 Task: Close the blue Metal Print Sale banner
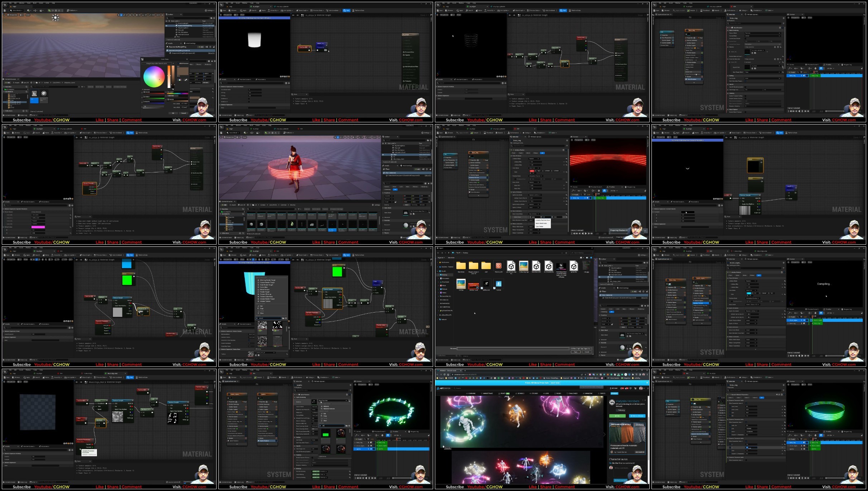647,383
